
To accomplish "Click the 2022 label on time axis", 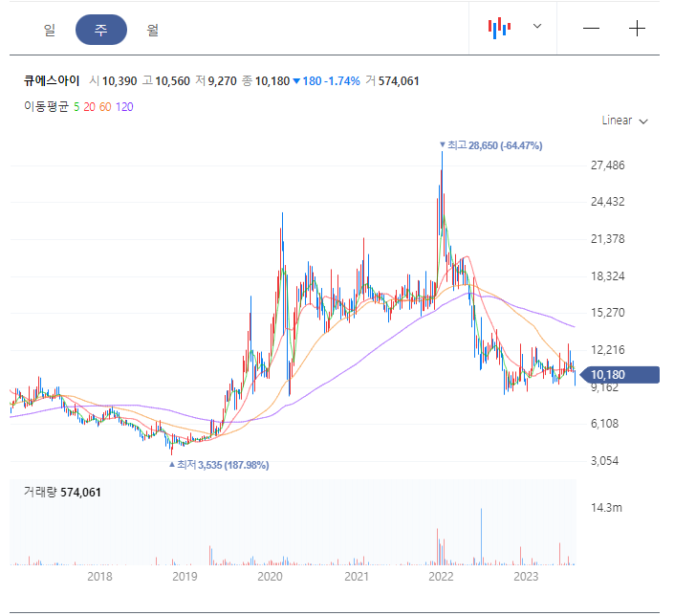I will pos(441,577).
